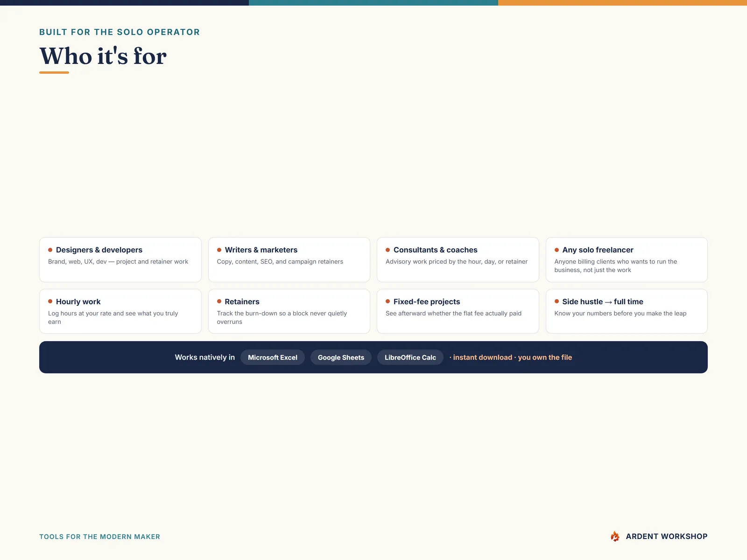Click the Retainers card
747x560 pixels.
289,311
